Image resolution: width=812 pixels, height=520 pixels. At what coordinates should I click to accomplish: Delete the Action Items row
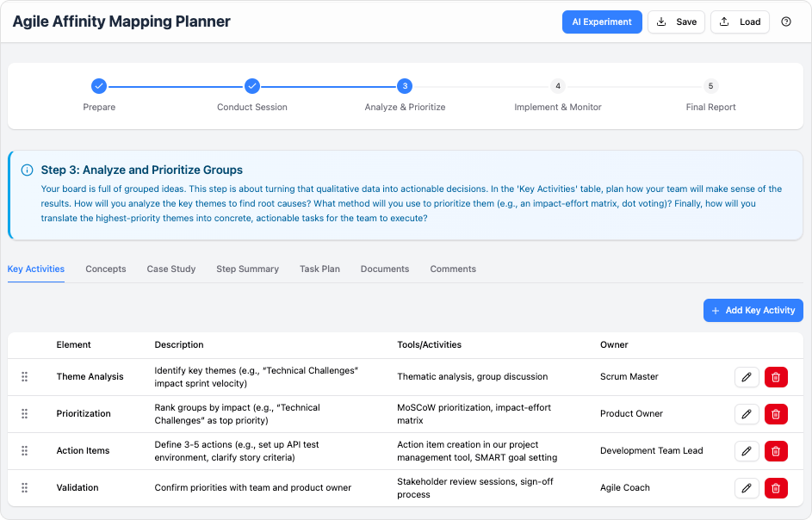click(x=776, y=451)
